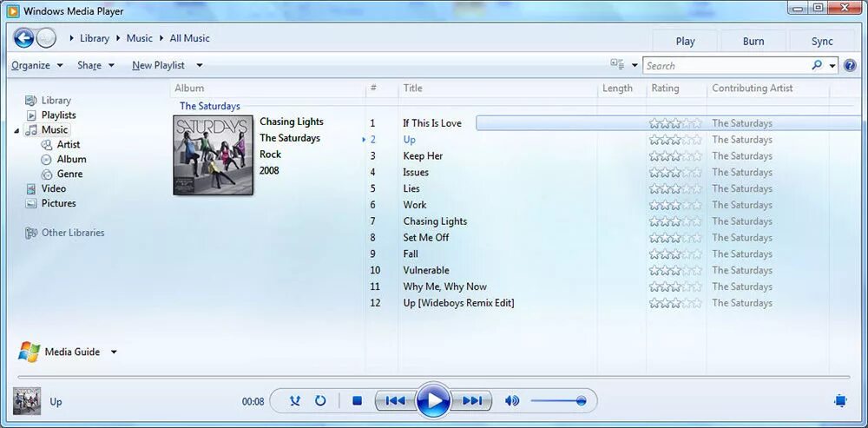Screen dimensions: 868x428
Task: Switch to Now Playing view icon
Action: [840, 400]
